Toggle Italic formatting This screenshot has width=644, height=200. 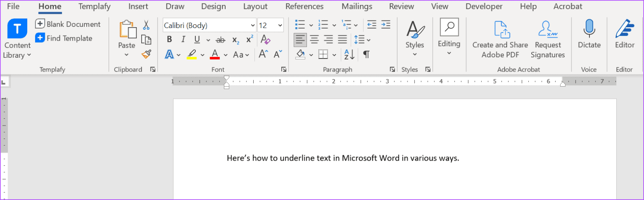click(x=183, y=40)
